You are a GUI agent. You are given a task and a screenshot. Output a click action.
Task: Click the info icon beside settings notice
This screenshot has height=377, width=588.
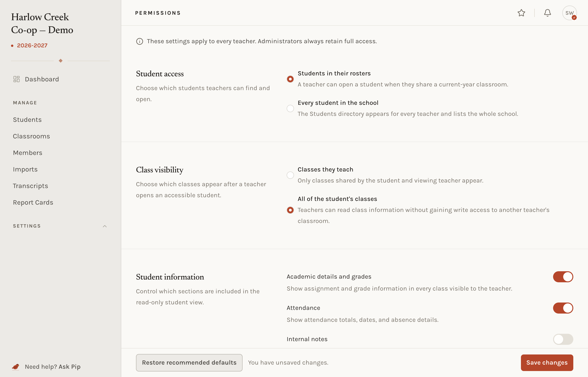[x=139, y=41]
